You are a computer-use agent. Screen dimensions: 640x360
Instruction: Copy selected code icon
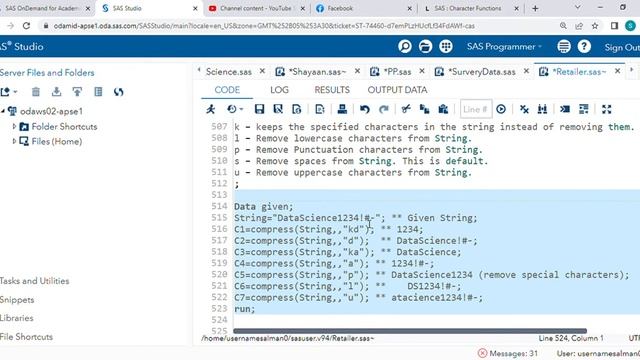click(x=424, y=109)
